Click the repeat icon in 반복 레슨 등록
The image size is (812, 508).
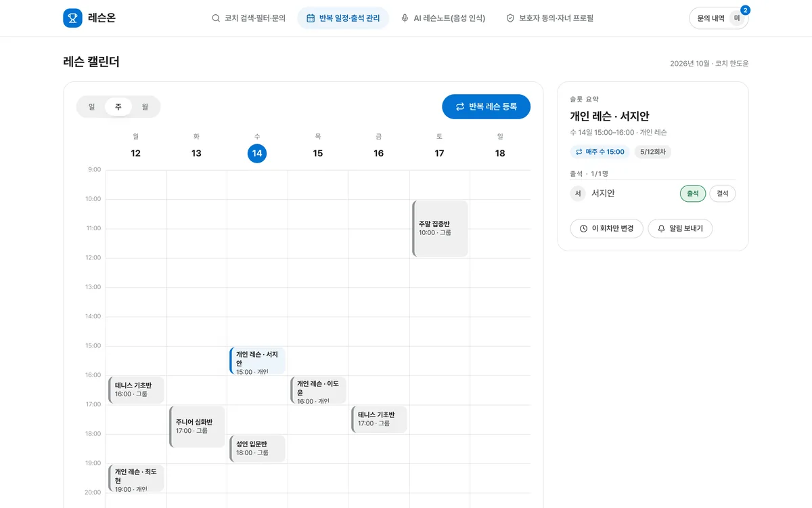coord(460,107)
